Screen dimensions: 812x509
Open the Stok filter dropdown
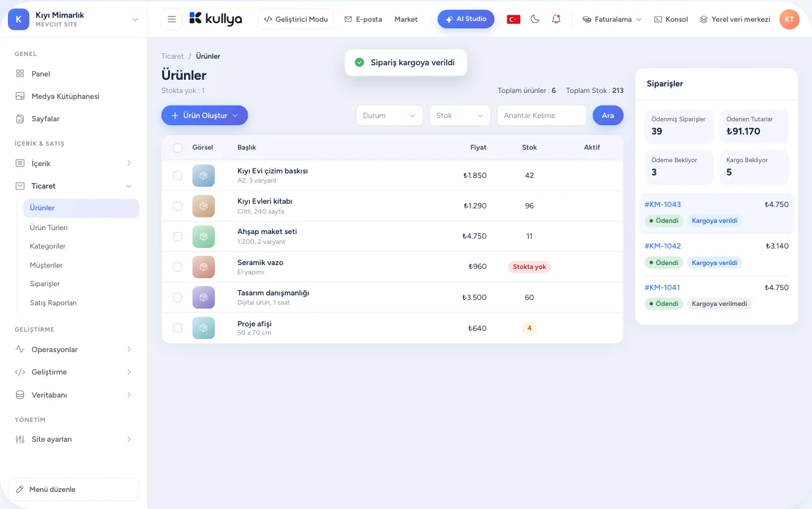pyautogui.click(x=460, y=115)
